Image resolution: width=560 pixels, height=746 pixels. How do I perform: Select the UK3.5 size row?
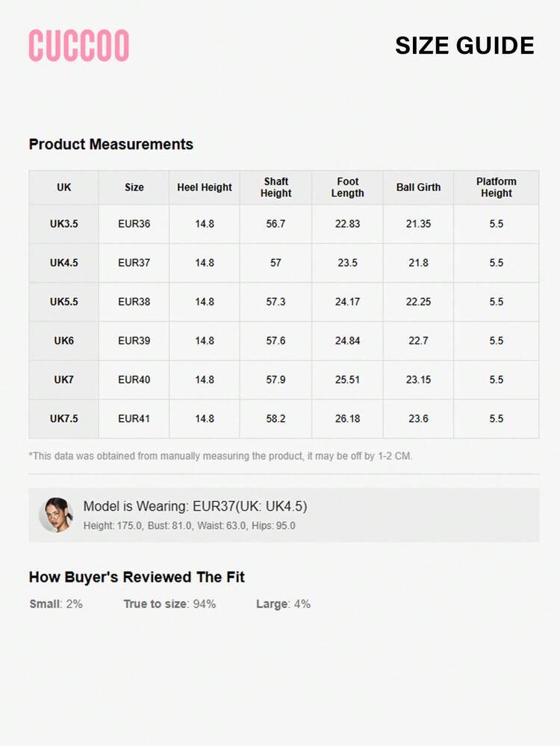pyautogui.click(x=64, y=224)
